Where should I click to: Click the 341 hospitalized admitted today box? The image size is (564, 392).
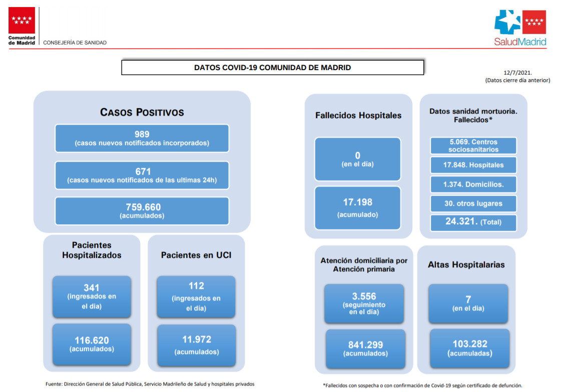click(92, 296)
